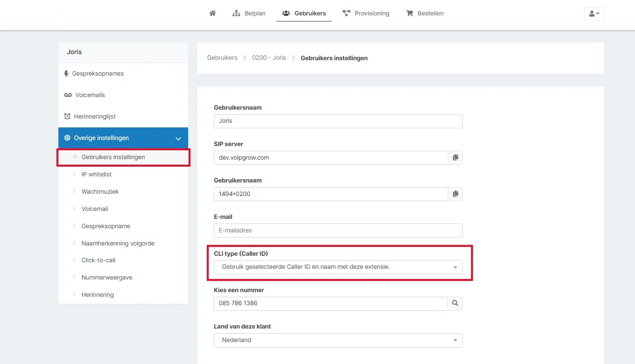Open the Gebruikers tab
This screenshot has width=635, height=364.
tap(304, 13)
